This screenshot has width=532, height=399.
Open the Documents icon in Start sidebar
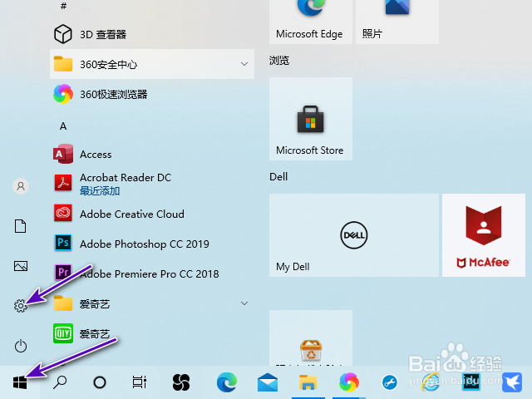click(20, 226)
